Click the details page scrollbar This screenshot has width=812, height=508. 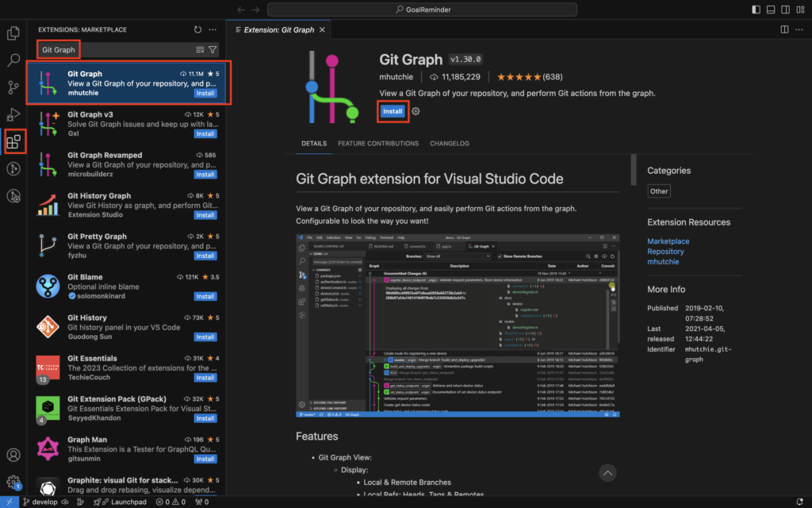634,170
